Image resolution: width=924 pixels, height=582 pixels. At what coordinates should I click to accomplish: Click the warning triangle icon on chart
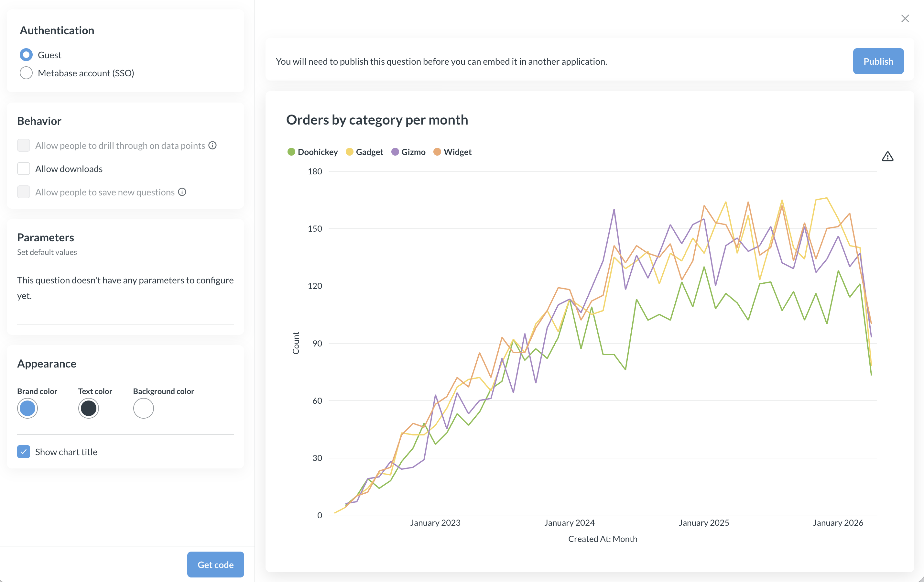(x=887, y=157)
